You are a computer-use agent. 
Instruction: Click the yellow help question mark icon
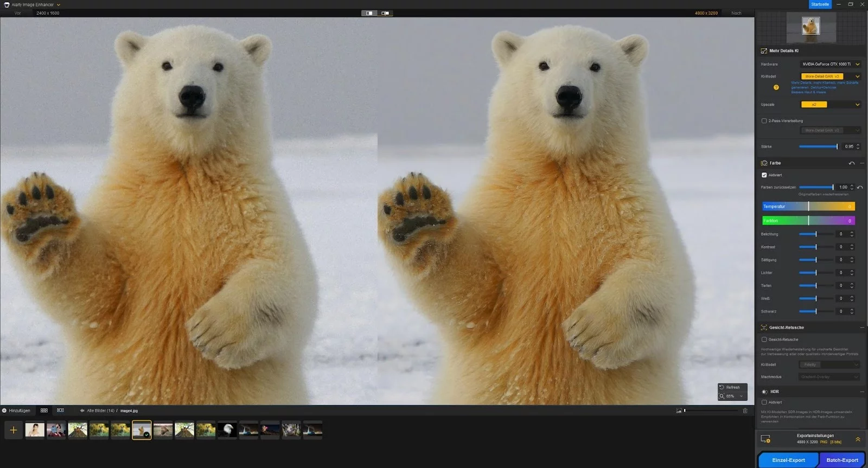coord(776,87)
